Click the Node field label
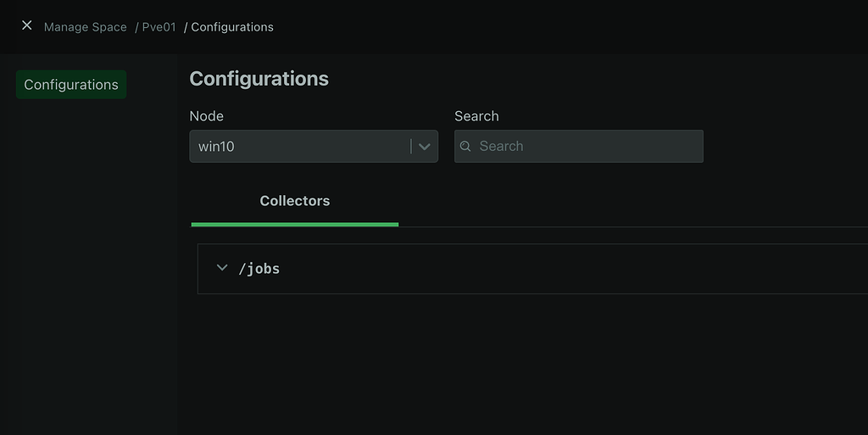The height and width of the screenshot is (435, 868). coord(206,116)
